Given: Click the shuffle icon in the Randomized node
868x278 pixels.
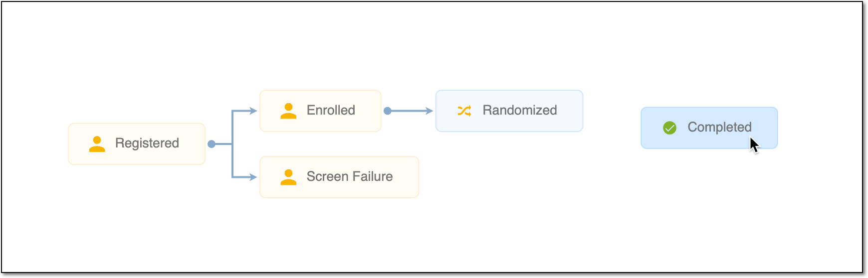Looking at the screenshot, I should (x=464, y=111).
